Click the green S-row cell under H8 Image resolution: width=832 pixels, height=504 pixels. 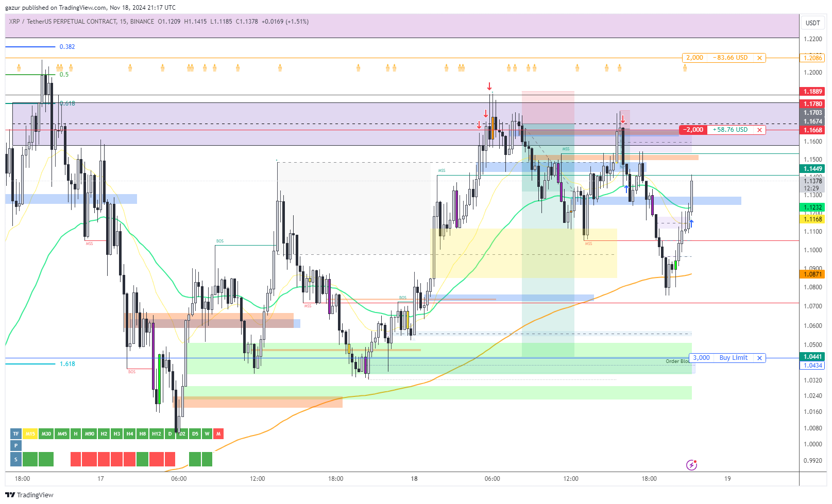tap(143, 459)
